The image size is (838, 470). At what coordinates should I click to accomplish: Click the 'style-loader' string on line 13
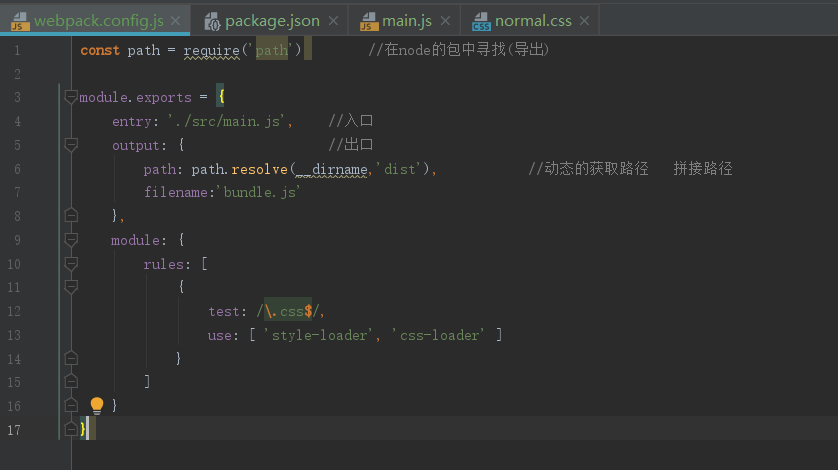point(319,335)
